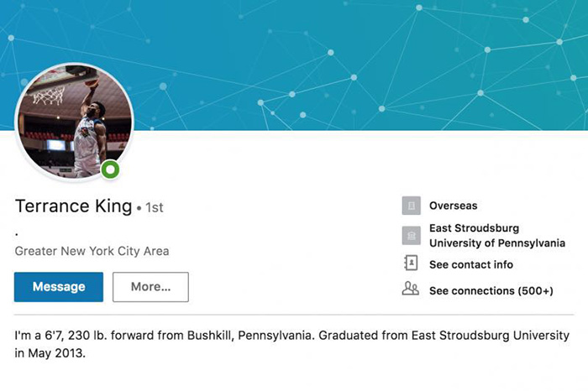Click the Overseas company building icon

411,206
